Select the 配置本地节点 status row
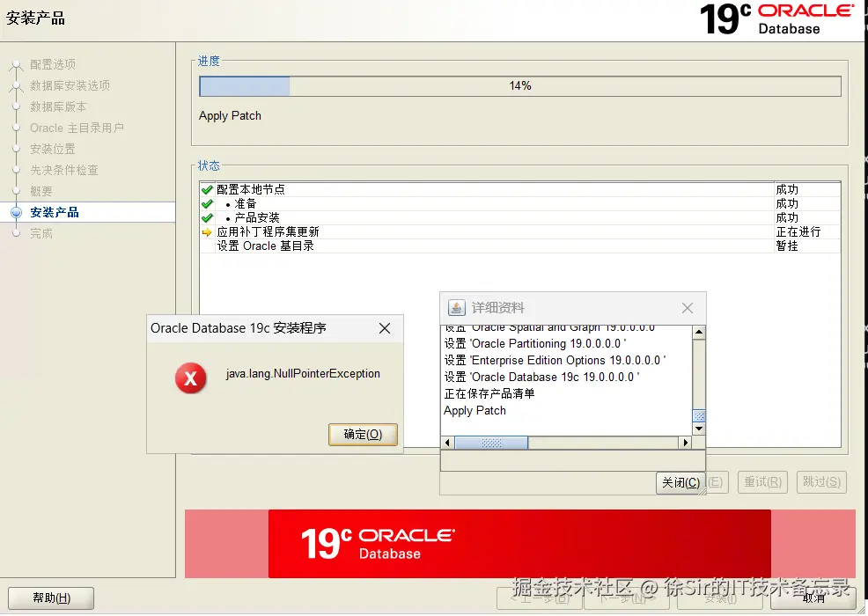868x616 pixels. pyautogui.click(x=519, y=189)
